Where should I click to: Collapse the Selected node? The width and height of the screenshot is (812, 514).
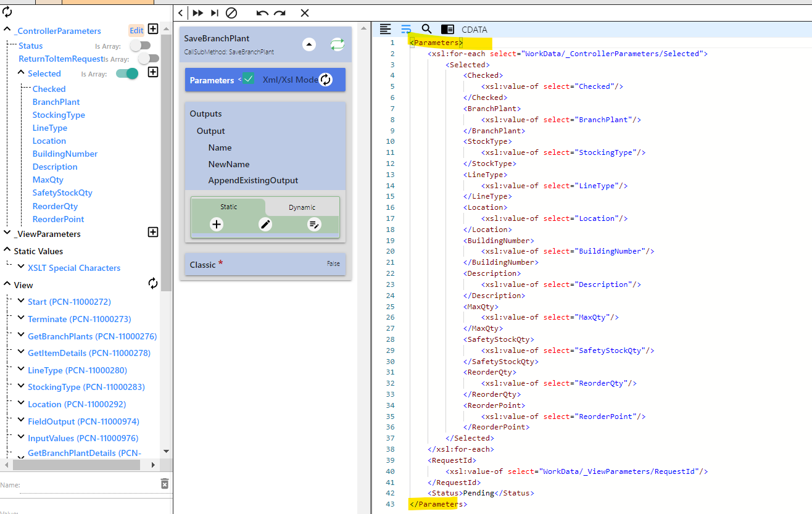[22, 72]
